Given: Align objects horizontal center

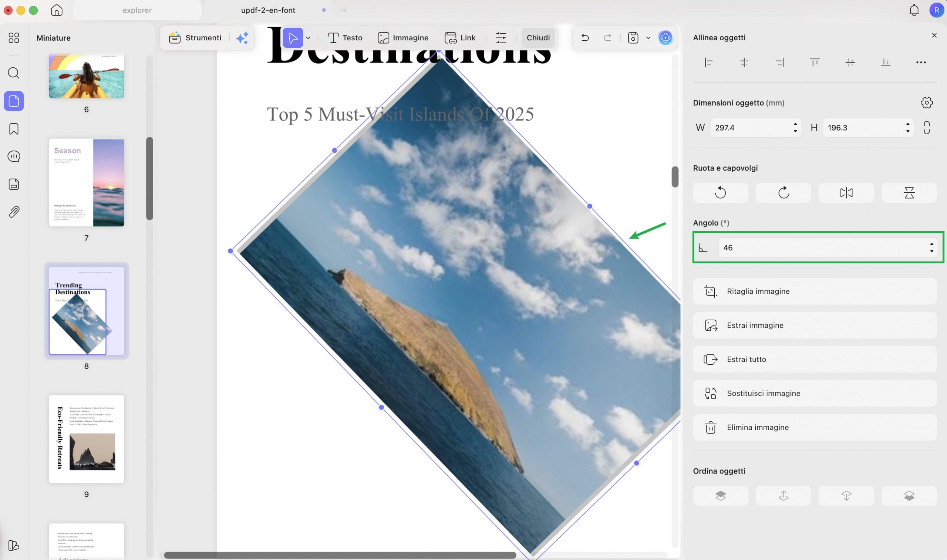Looking at the screenshot, I should pos(744,62).
